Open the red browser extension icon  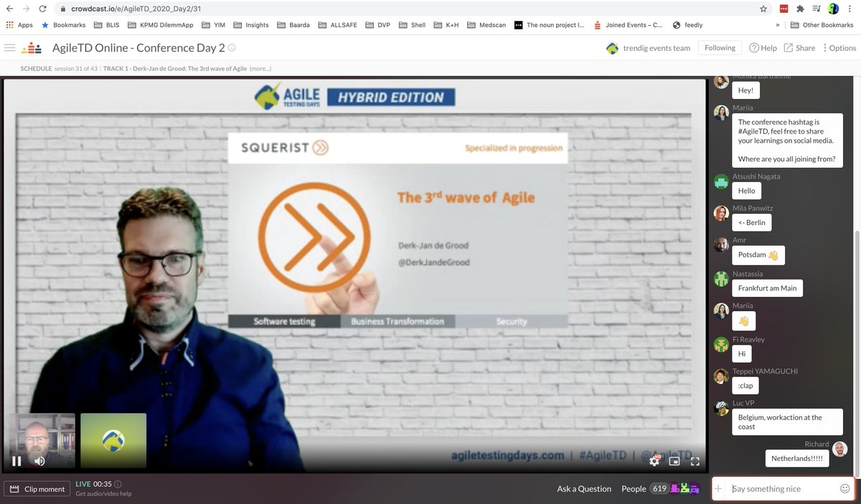[784, 9]
